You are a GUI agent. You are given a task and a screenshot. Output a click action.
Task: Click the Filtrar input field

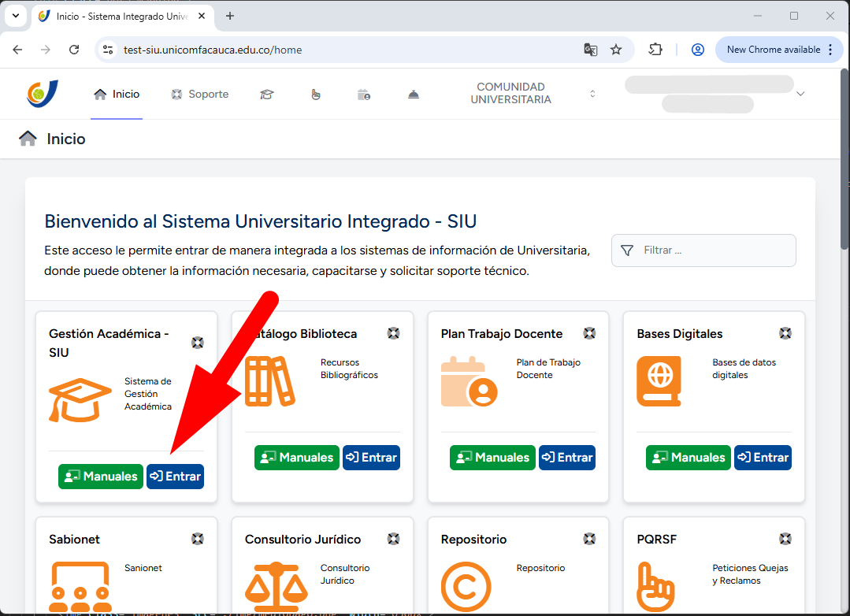click(703, 250)
